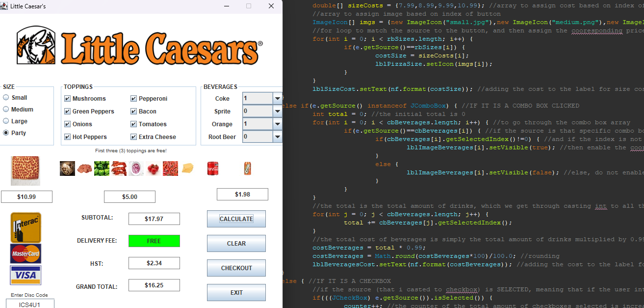644x308 pixels.
Task: Click the orange Crush can image
Action: [x=248, y=168]
